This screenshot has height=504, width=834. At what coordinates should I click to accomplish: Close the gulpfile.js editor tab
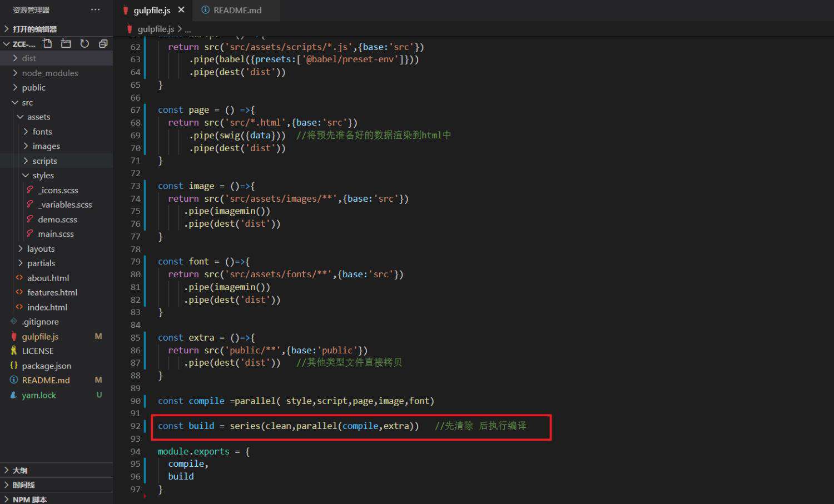(181, 10)
